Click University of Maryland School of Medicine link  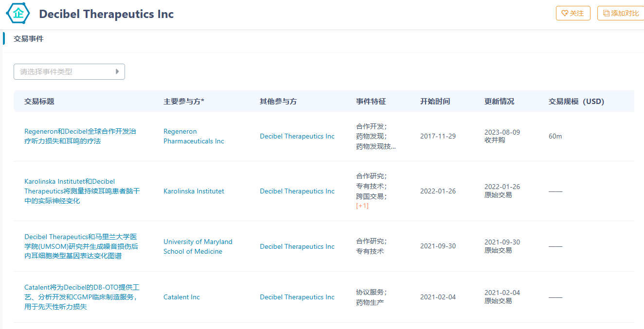pos(198,246)
